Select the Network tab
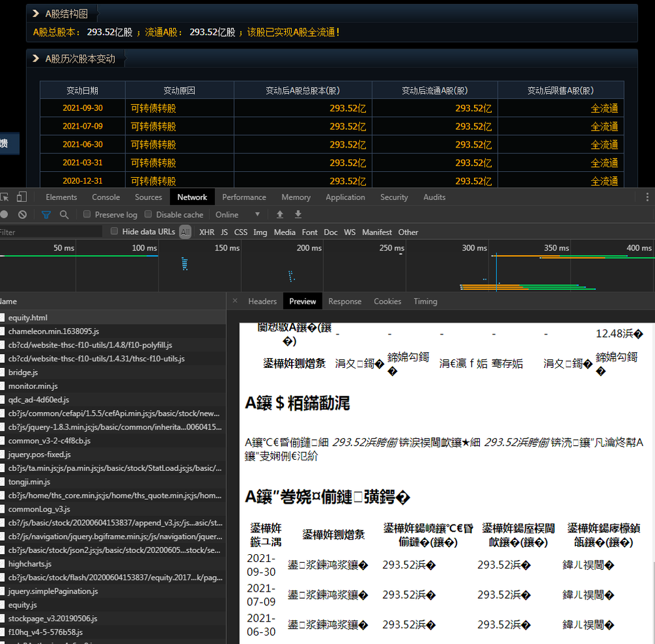Viewport: 655px width, 644px height. click(192, 197)
